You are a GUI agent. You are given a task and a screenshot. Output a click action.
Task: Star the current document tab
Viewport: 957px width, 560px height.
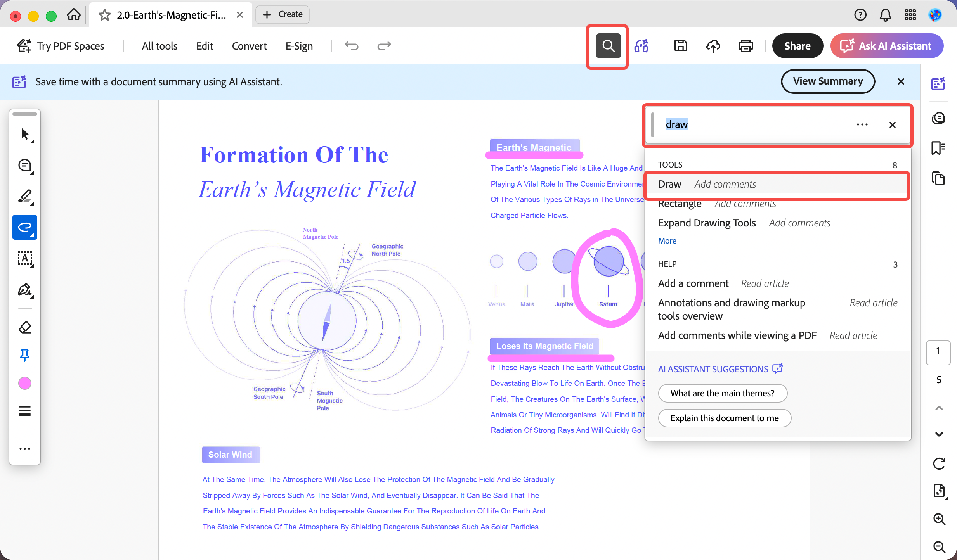point(104,15)
